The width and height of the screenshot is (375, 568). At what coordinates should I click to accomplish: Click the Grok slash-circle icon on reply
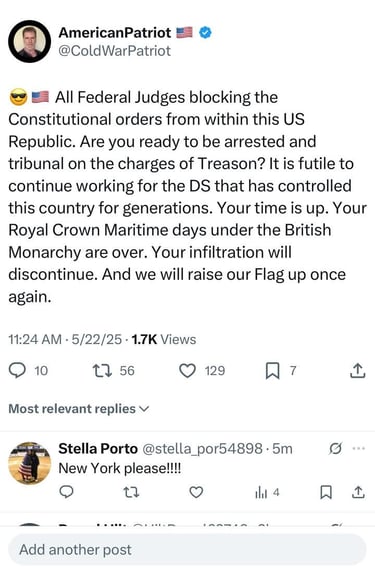click(335, 449)
